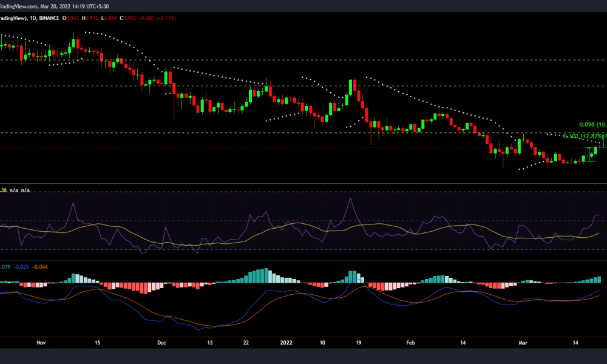This screenshot has width=607, height=364.
Task: Click the 14 date label following Feb
Action: 463,343
